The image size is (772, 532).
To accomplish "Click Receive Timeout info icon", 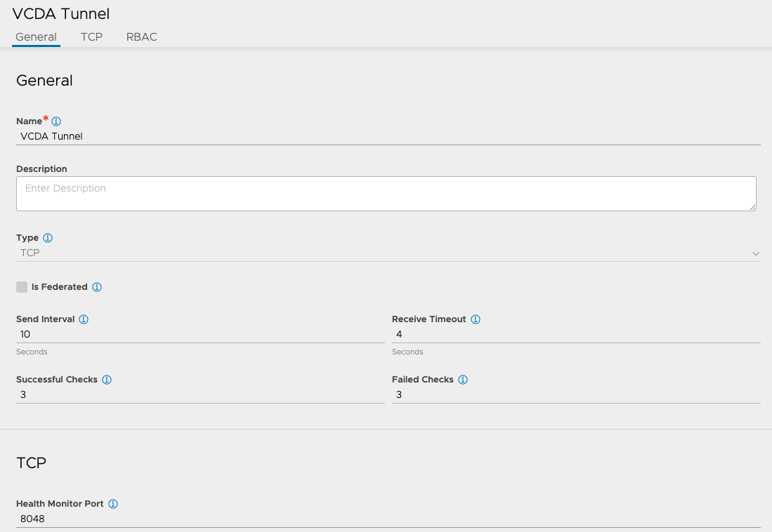I will [476, 319].
